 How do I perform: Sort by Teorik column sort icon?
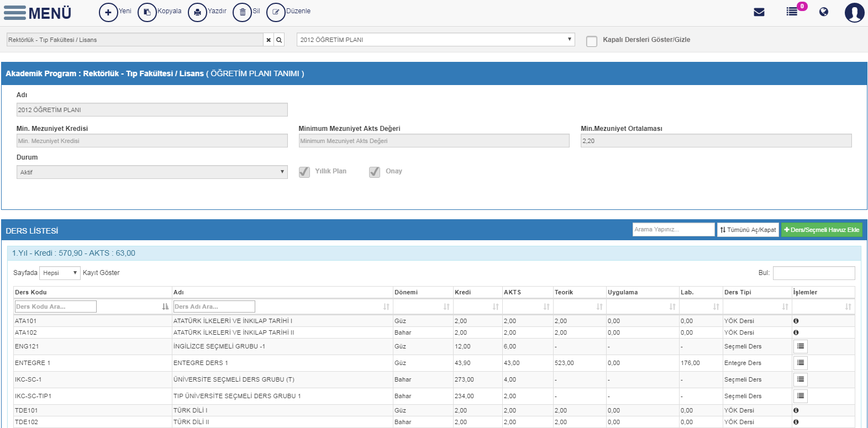[x=599, y=307]
